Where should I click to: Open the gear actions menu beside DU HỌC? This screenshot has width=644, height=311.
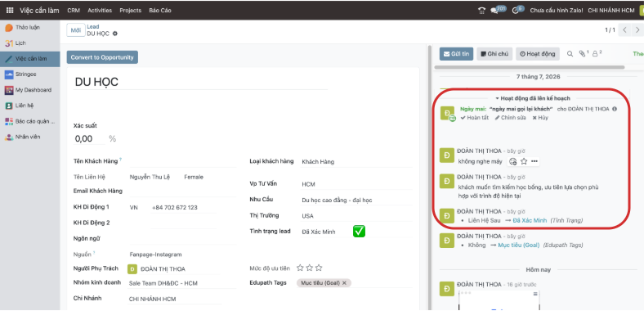(x=115, y=34)
